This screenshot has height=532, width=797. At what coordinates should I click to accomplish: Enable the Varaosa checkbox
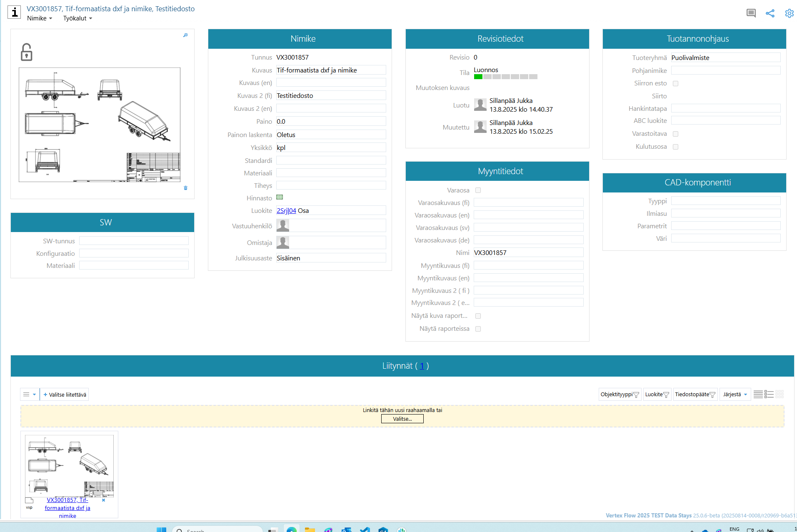pyautogui.click(x=478, y=190)
